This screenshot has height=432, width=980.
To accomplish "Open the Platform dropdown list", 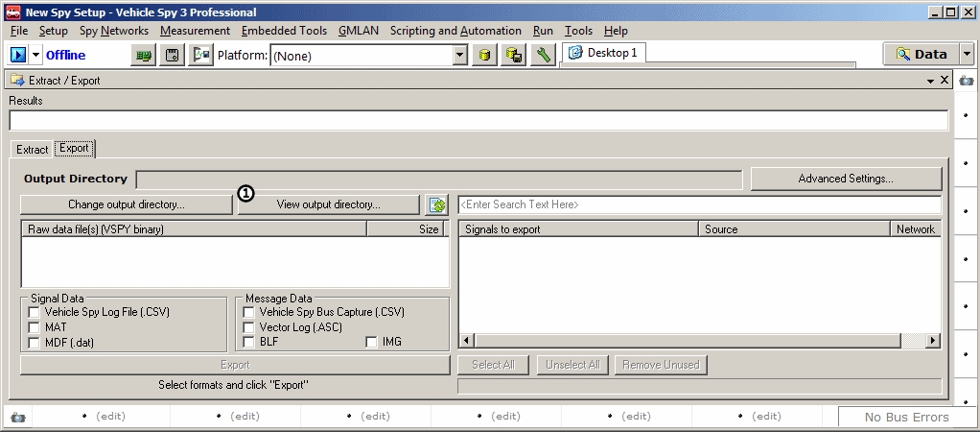I will [460, 56].
